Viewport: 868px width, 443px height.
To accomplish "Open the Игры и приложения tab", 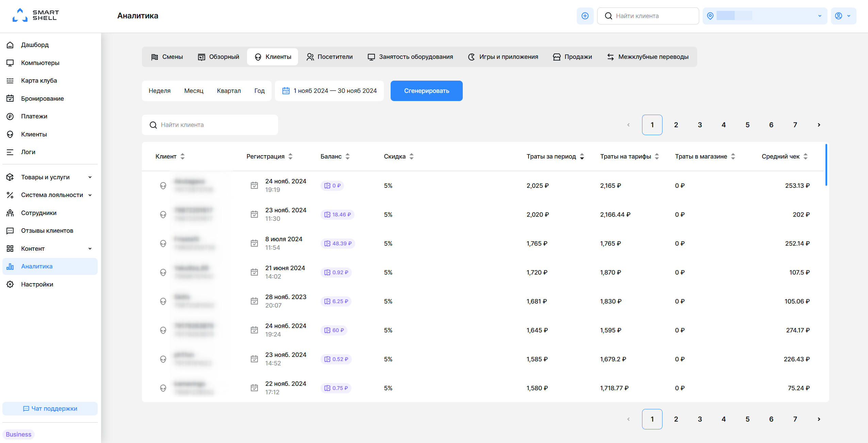I will pyautogui.click(x=503, y=57).
